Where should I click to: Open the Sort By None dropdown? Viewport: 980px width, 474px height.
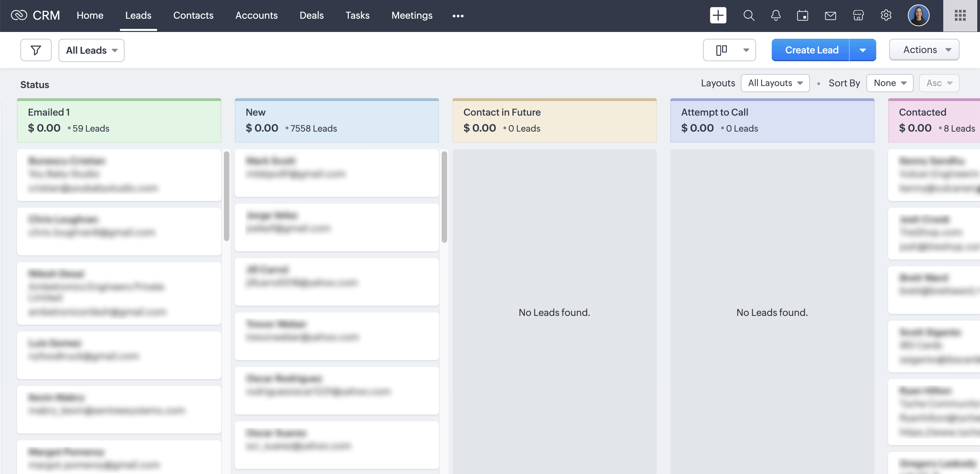point(889,83)
